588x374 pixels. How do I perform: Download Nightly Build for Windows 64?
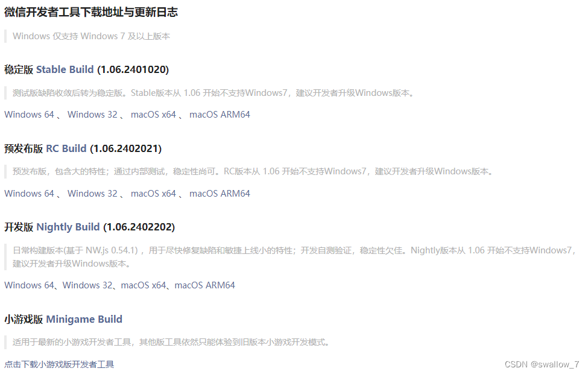click(30, 285)
